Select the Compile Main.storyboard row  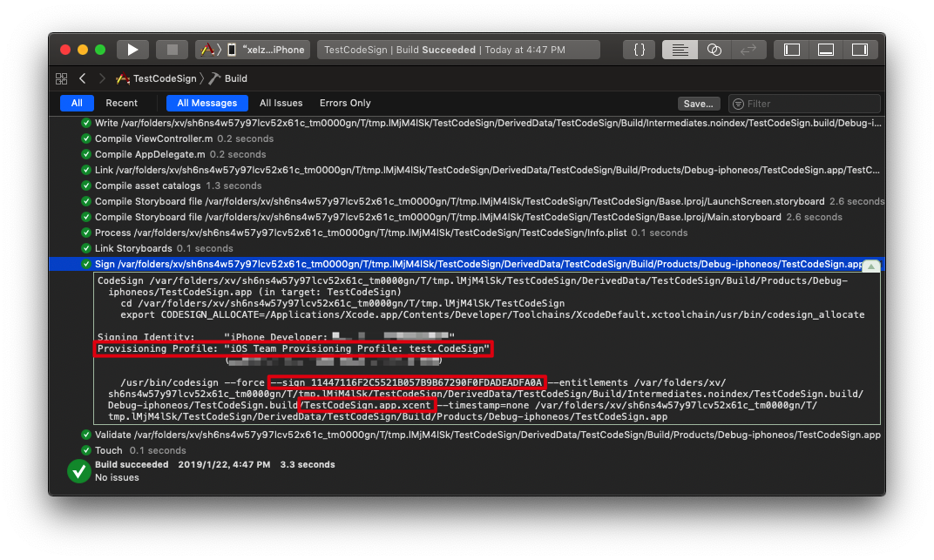point(466,217)
